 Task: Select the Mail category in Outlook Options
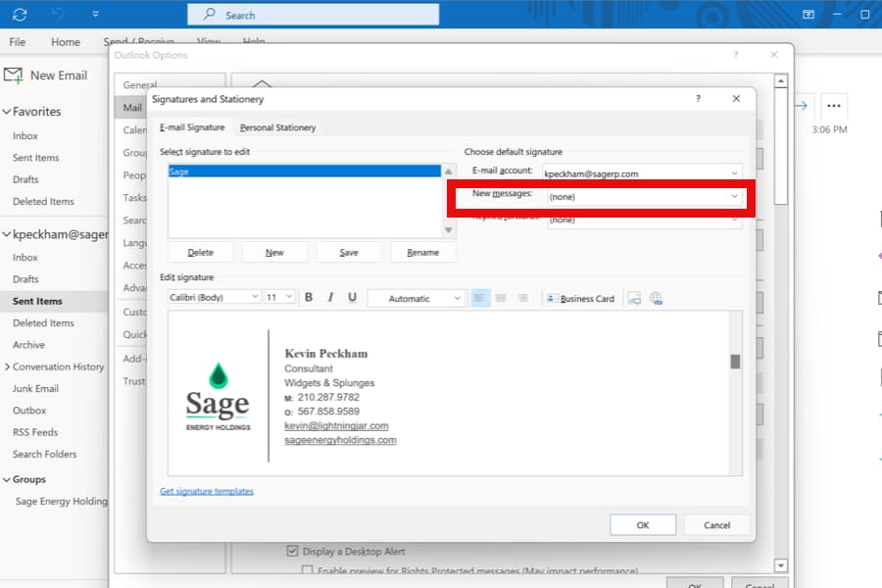coord(131,107)
